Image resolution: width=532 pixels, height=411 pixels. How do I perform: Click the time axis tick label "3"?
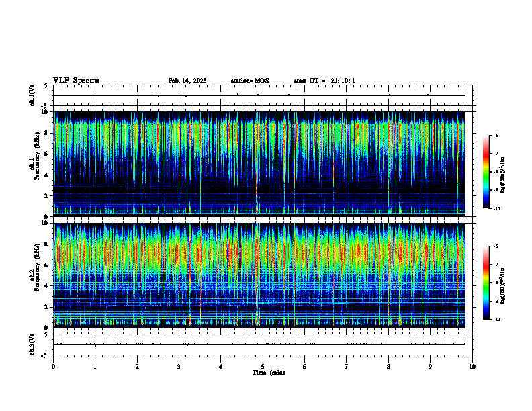coord(179,367)
